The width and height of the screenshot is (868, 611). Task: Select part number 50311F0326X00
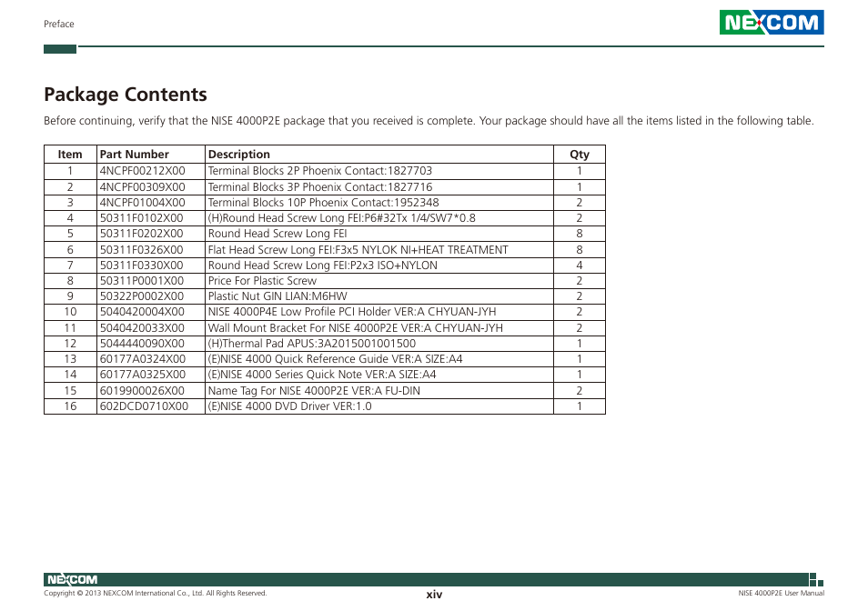point(141,249)
